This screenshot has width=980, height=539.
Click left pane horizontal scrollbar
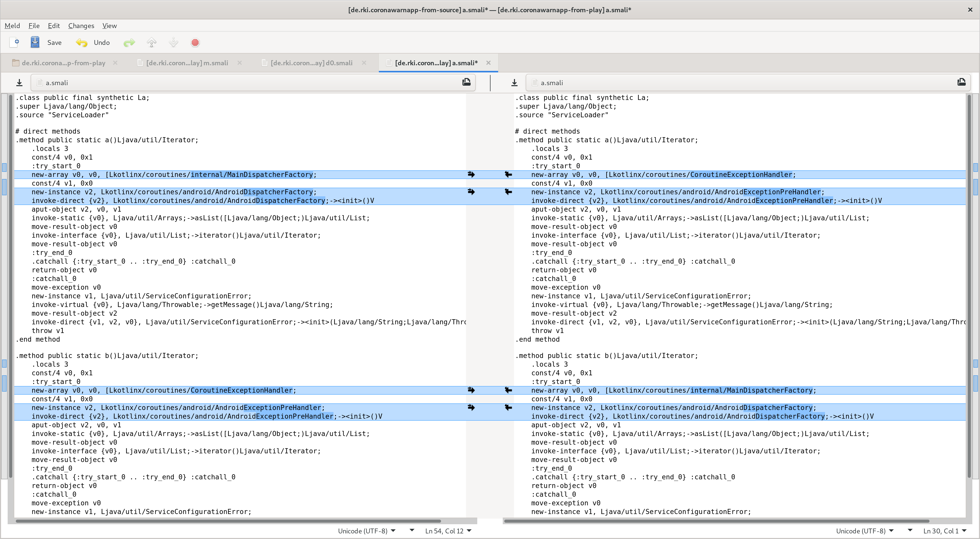(x=228, y=521)
